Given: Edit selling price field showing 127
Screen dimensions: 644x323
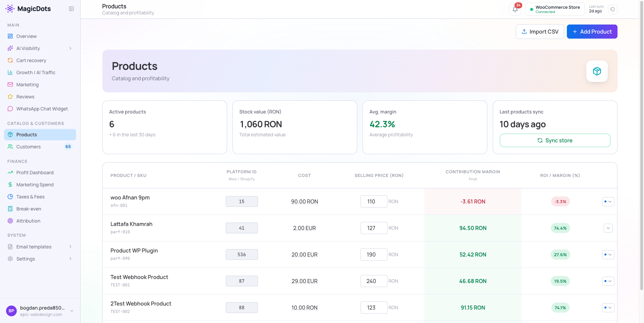Looking at the screenshot, I should coord(374,228).
